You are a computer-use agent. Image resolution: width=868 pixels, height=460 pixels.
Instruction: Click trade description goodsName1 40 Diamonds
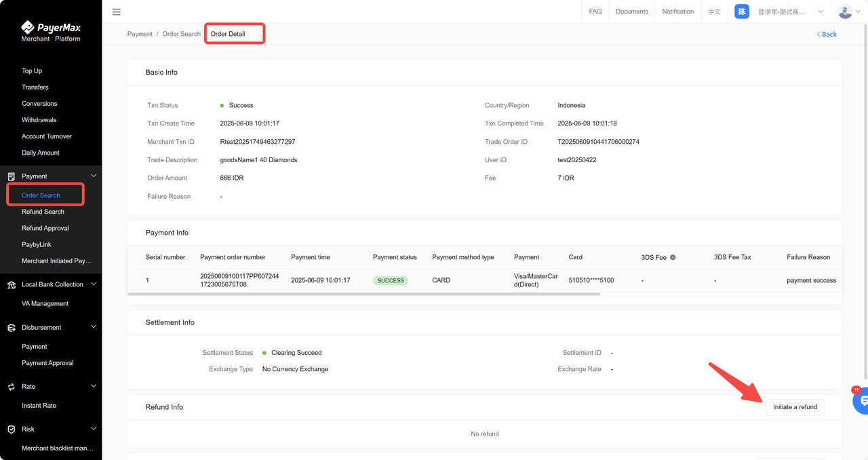[259, 160]
